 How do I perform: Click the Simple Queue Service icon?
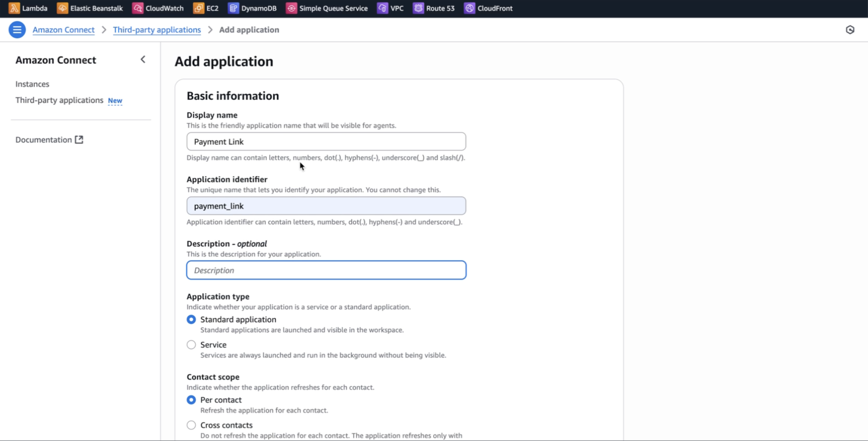pyautogui.click(x=291, y=8)
